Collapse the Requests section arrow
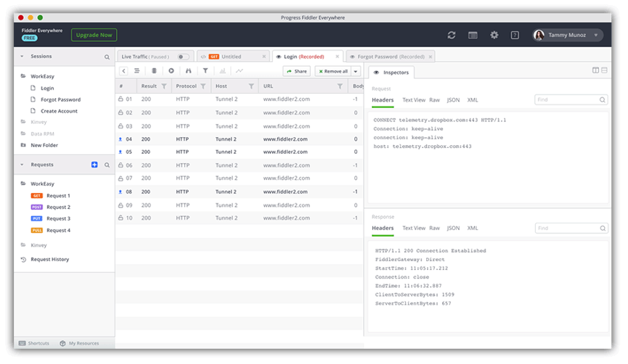The width and height of the screenshot is (628, 364). click(22, 165)
